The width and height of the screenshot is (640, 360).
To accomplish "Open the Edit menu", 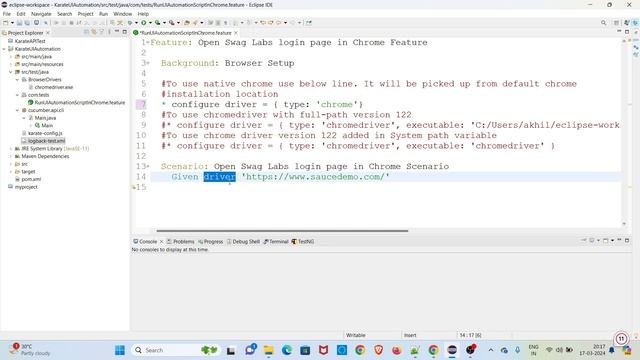I will click(21, 14).
